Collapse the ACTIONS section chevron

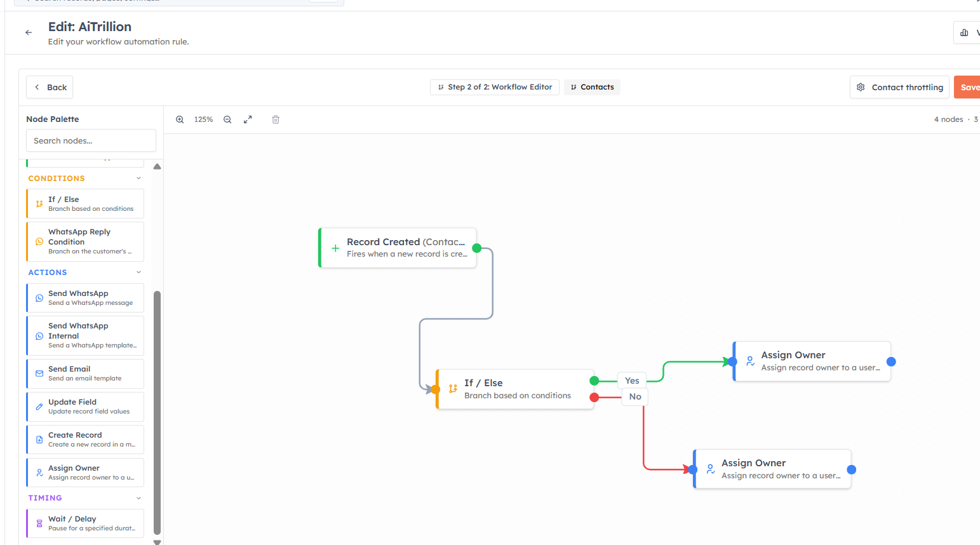(x=138, y=272)
